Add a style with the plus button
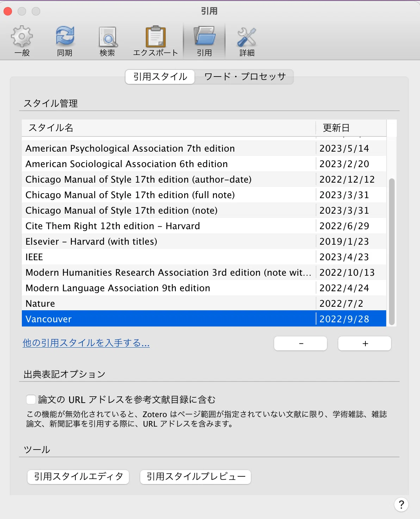The image size is (420, 519). click(365, 343)
